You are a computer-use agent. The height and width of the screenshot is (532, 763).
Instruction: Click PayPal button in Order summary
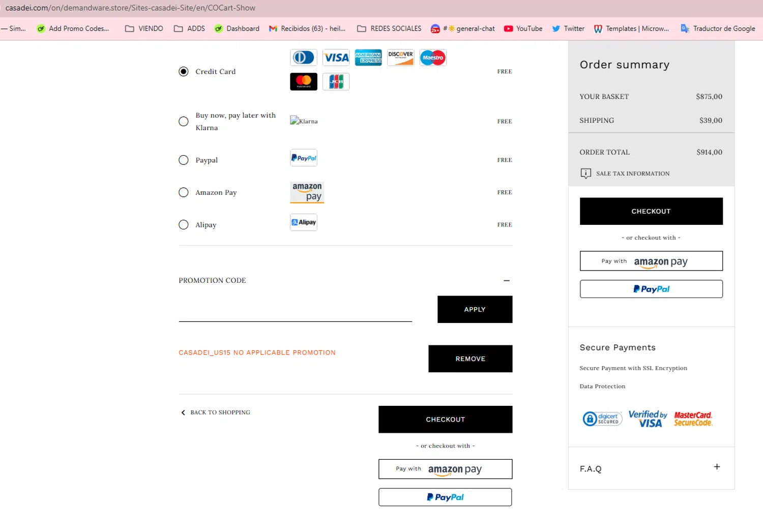pos(651,289)
